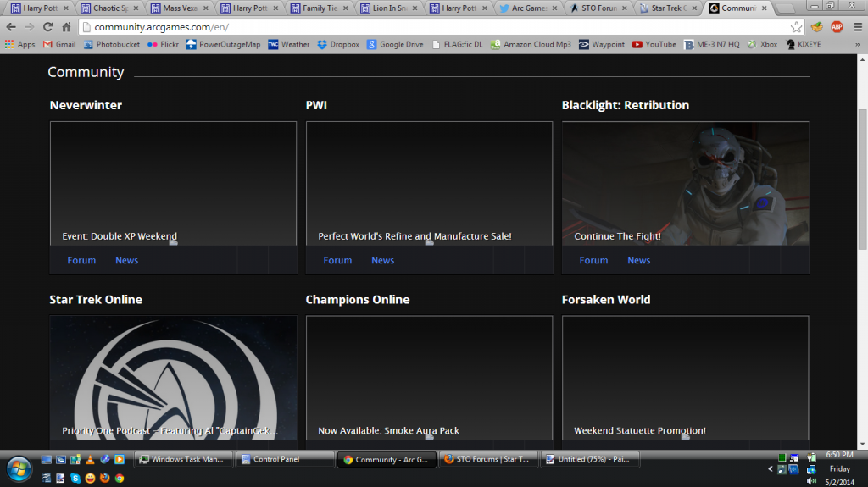This screenshot has height=487, width=868.
Task: Launch Firefox from the quick launch bar
Action: click(104, 479)
